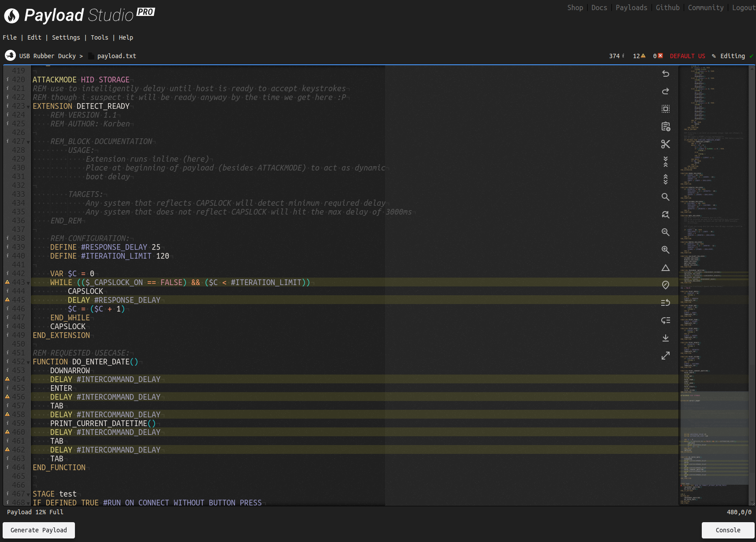This screenshot has height=542, width=756.
Task: Open the Tools menu
Action: (x=99, y=37)
